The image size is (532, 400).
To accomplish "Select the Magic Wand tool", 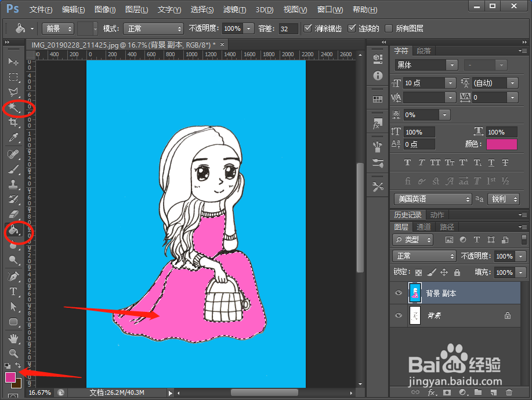I will click(13, 107).
